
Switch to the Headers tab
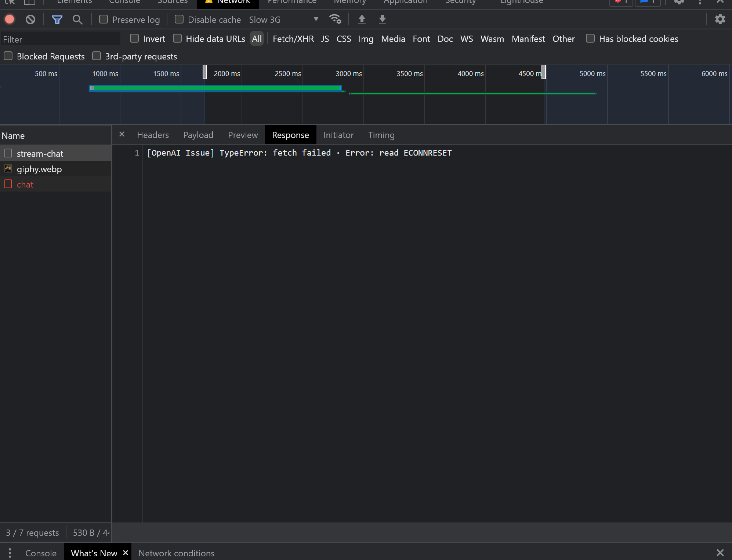coord(153,135)
